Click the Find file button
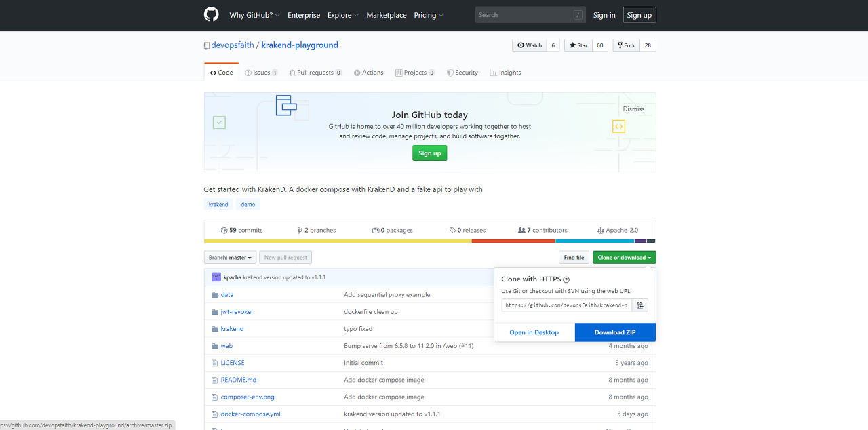 pyautogui.click(x=574, y=258)
